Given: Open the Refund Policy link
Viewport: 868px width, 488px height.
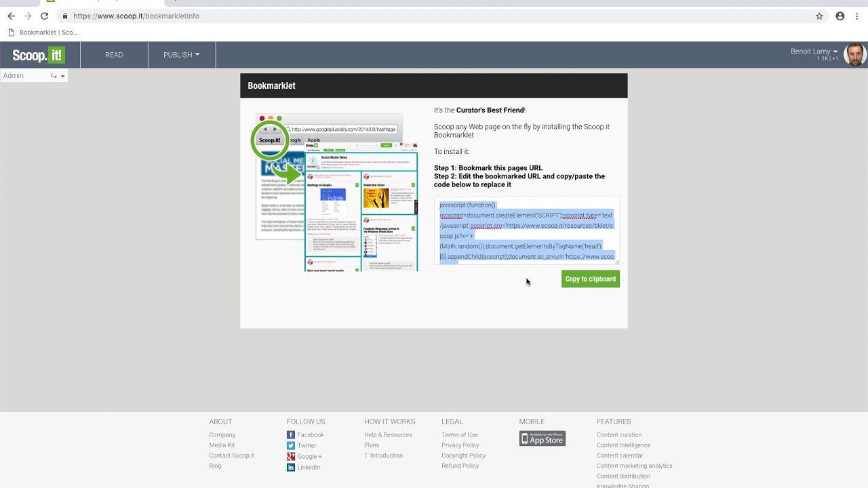Looking at the screenshot, I should pos(460,466).
